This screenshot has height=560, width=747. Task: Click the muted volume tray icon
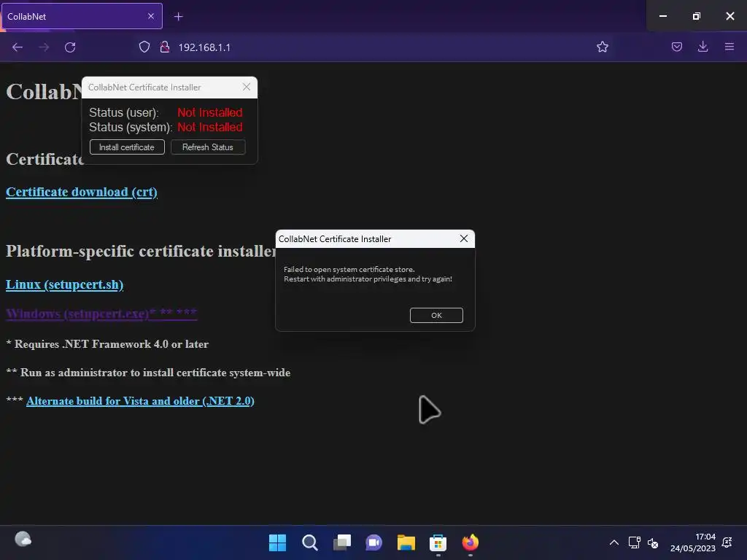click(x=653, y=542)
